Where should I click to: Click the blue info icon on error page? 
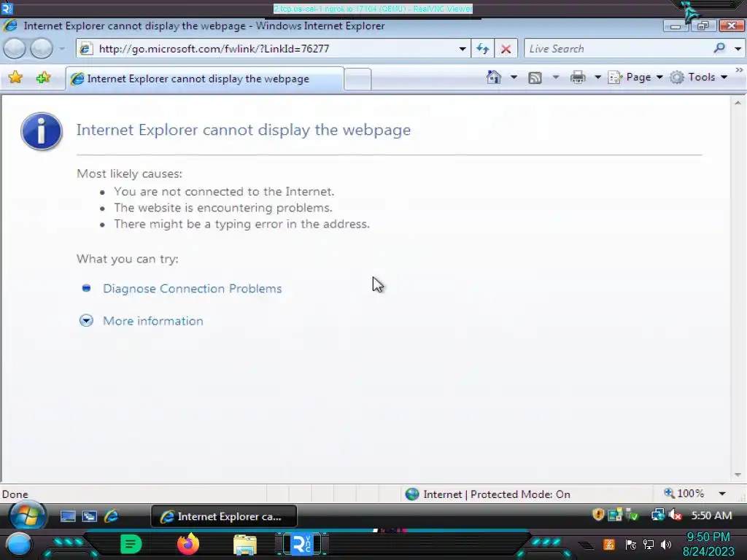tap(42, 131)
